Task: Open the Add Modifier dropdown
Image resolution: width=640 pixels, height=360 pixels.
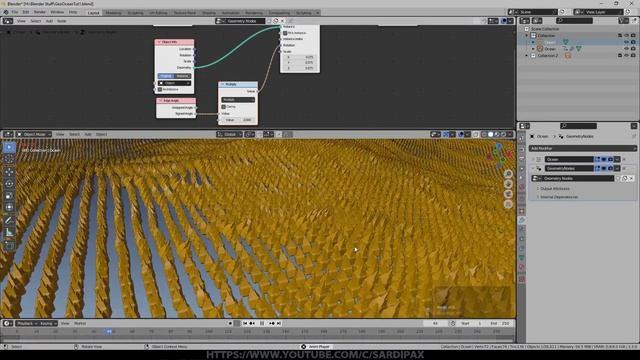Action: point(582,148)
